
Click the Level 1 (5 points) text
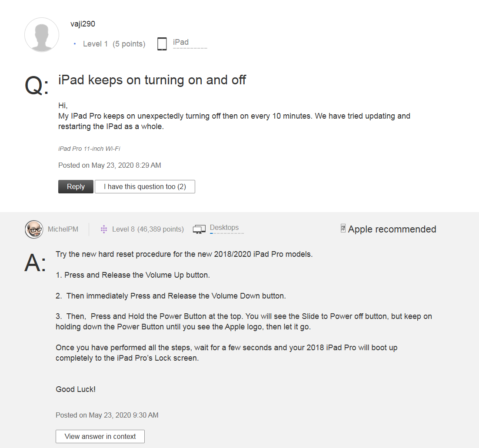click(114, 44)
